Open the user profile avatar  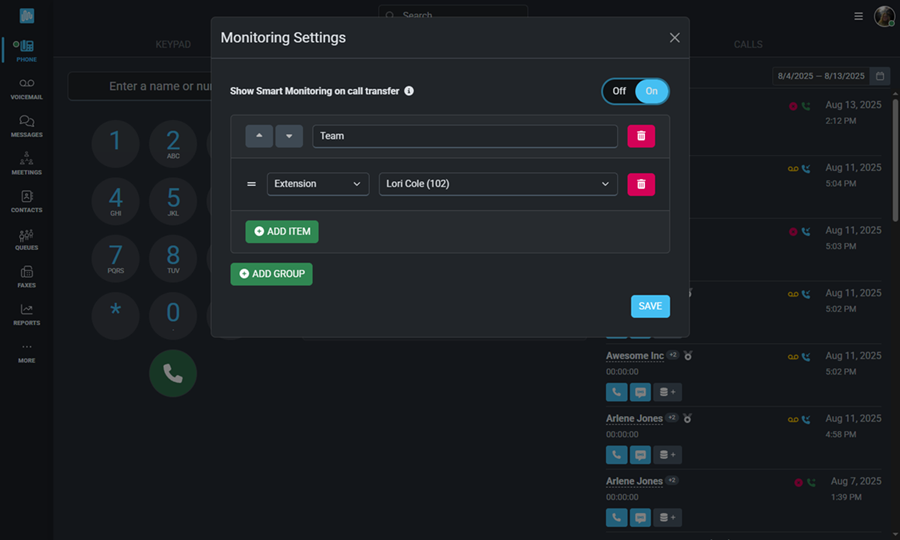point(884,16)
